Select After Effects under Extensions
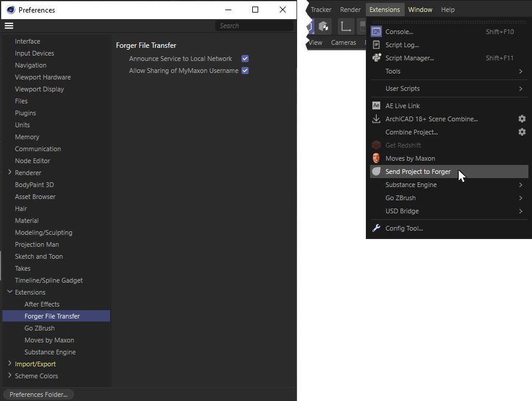 pos(42,304)
